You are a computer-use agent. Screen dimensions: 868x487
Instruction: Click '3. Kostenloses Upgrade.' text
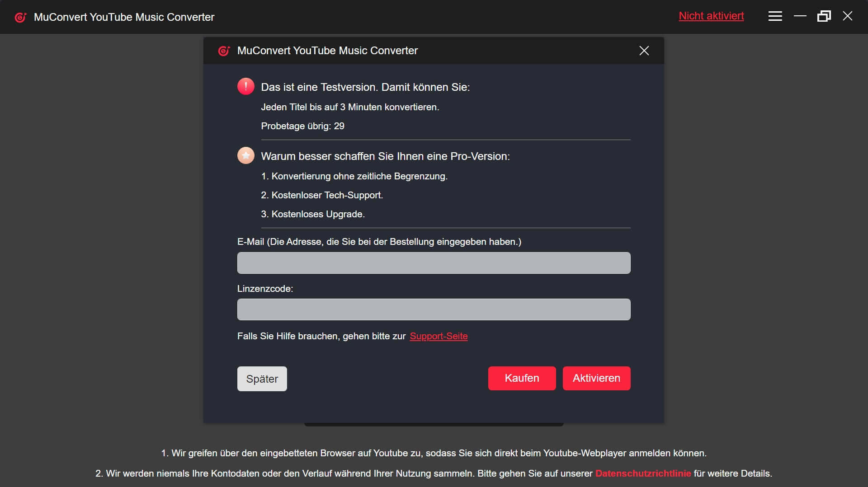point(313,214)
